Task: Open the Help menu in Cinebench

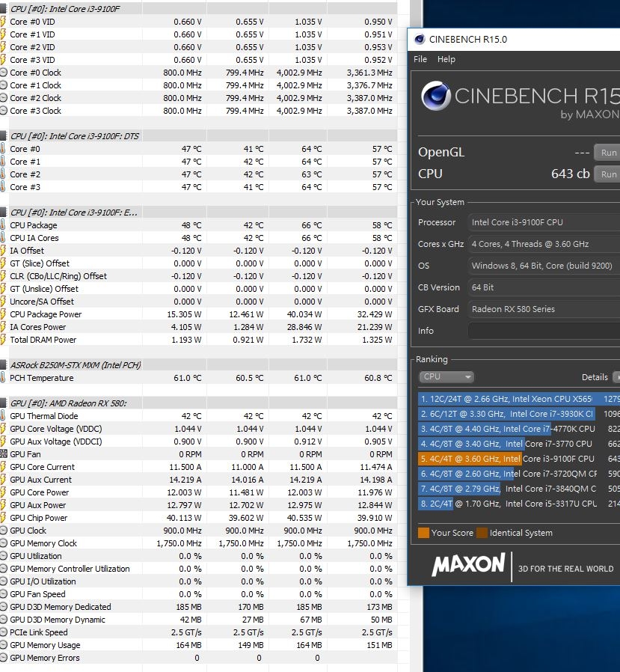Action: (x=446, y=59)
